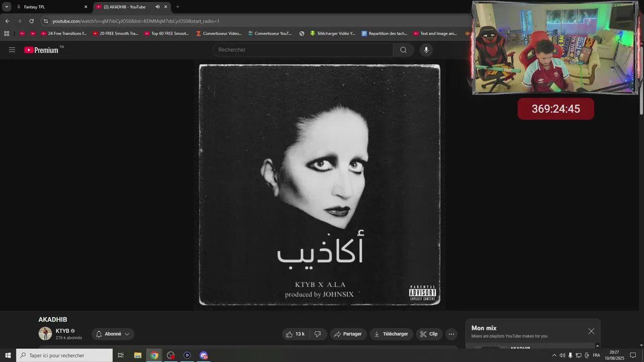Click the AKADHIB album cover video player
This screenshot has height=362, width=644.
319,185
